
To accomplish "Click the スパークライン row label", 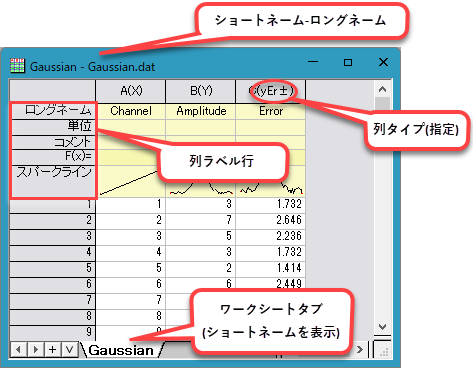I will click(53, 181).
